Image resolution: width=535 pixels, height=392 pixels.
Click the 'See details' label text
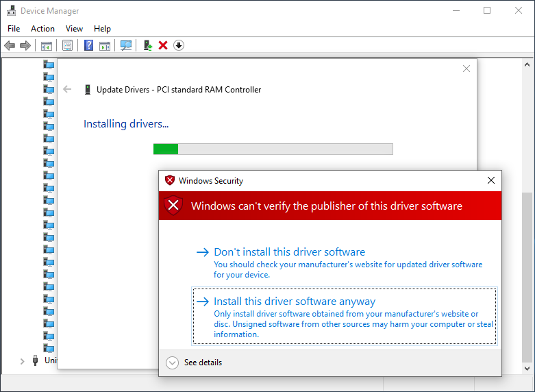pyautogui.click(x=203, y=363)
